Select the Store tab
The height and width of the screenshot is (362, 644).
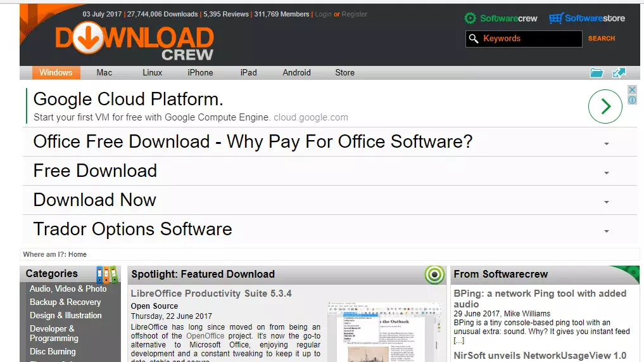344,72
